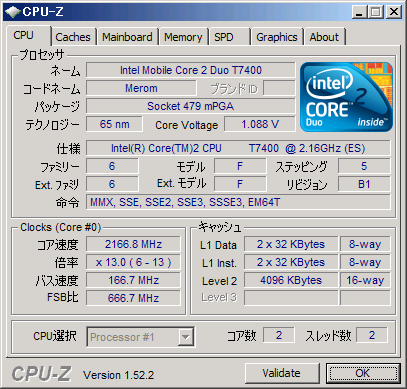Screen dimensions: 407x389
Task: Click the Merom code name value
Action: [141, 88]
